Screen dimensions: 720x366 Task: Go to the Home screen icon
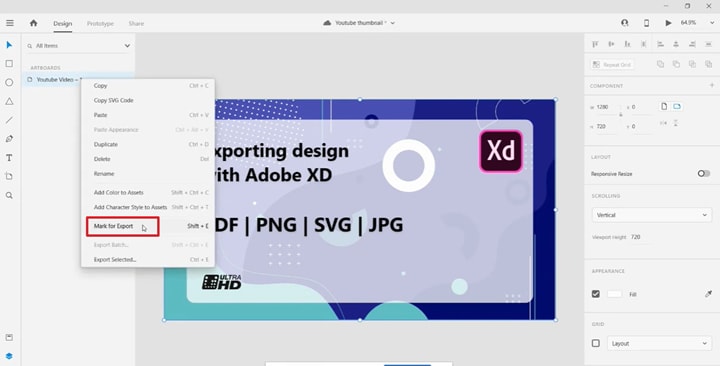pos(34,23)
